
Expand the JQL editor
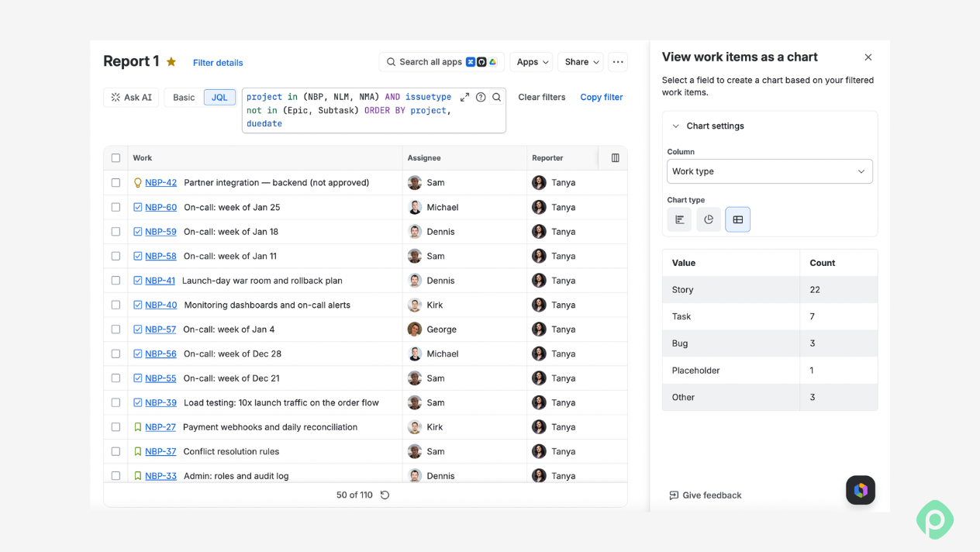464,97
